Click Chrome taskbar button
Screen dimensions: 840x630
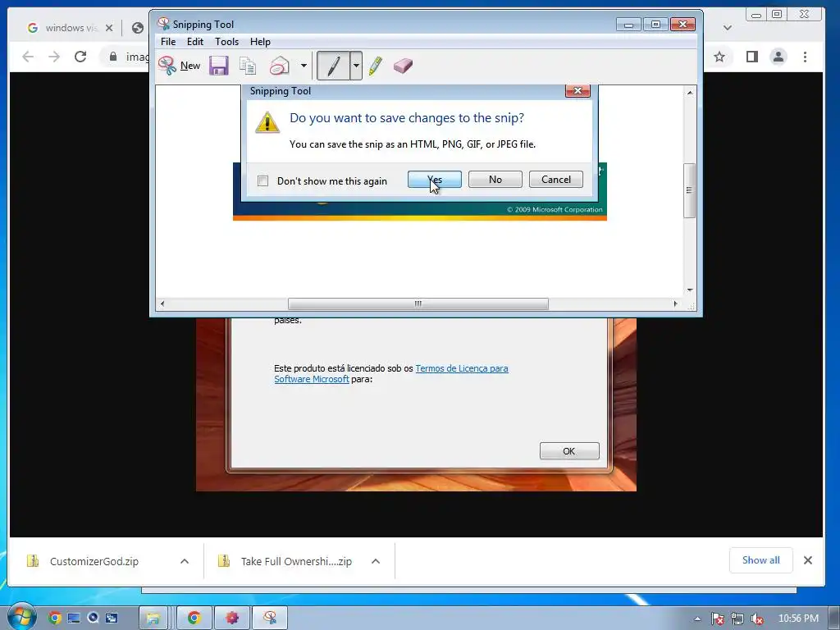[194, 619]
